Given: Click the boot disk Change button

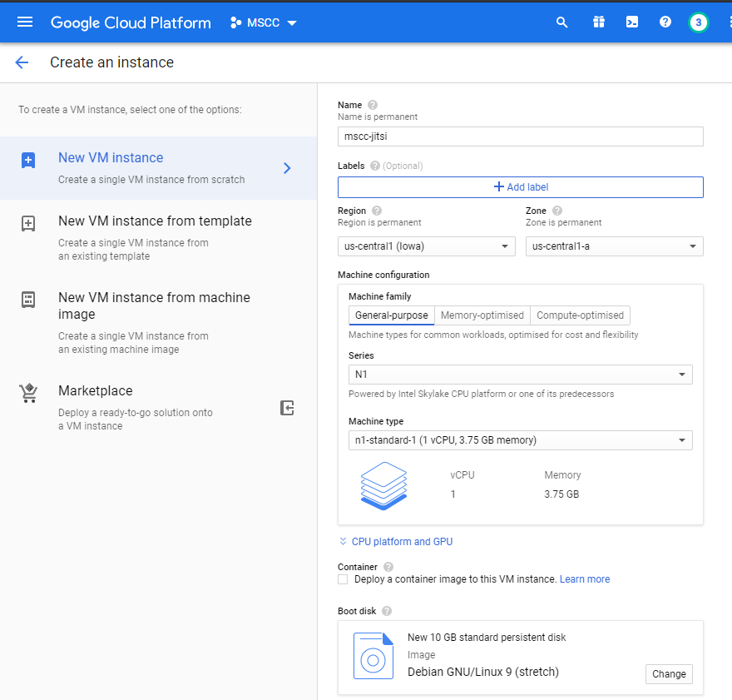Looking at the screenshot, I should (x=669, y=674).
